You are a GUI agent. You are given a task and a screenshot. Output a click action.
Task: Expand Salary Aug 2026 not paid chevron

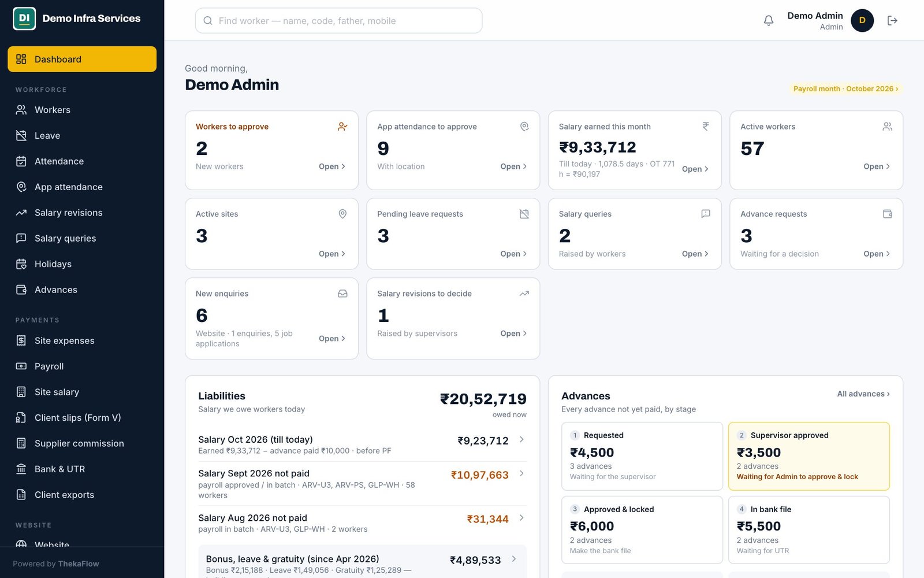[521, 518]
